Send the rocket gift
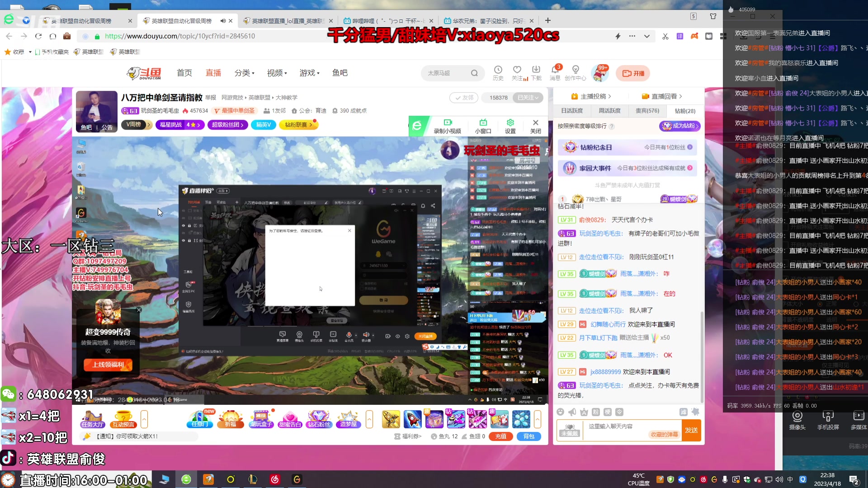This screenshot has width=868, height=488. 412,419
